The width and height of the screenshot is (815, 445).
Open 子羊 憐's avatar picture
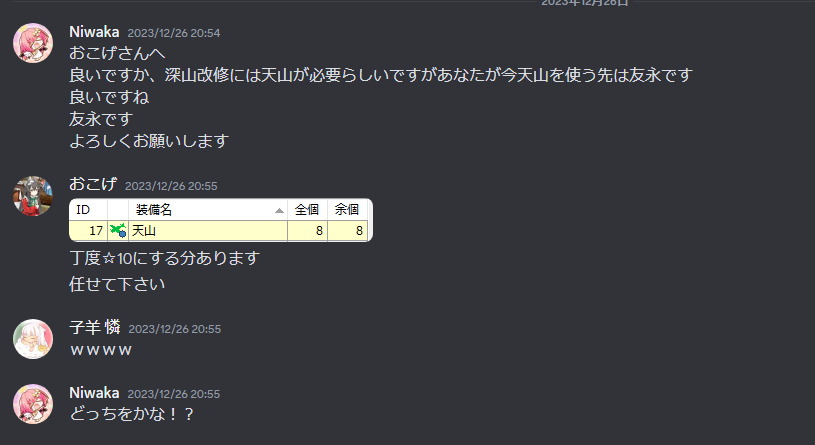click(x=33, y=339)
